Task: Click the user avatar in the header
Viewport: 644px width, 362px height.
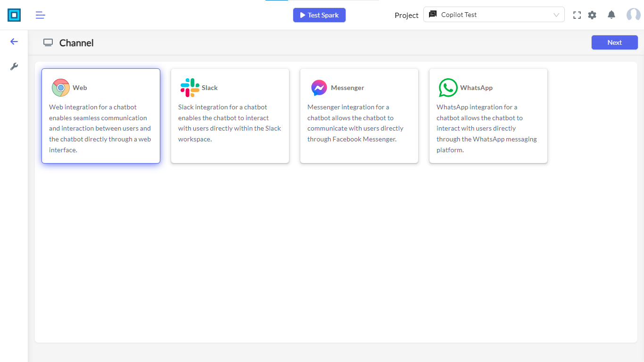Action: tap(633, 15)
